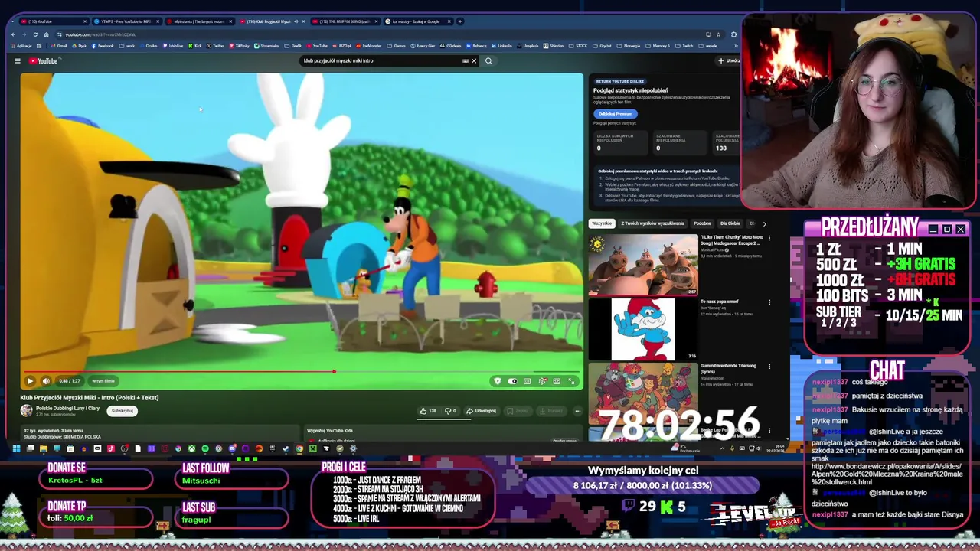Open the work bookmarks folder
The width and height of the screenshot is (980, 551).
(128, 46)
